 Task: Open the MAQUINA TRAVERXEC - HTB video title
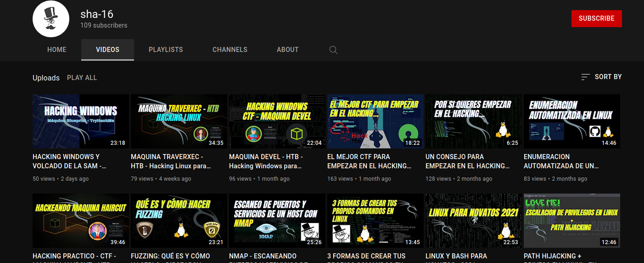pyautogui.click(x=171, y=161)
